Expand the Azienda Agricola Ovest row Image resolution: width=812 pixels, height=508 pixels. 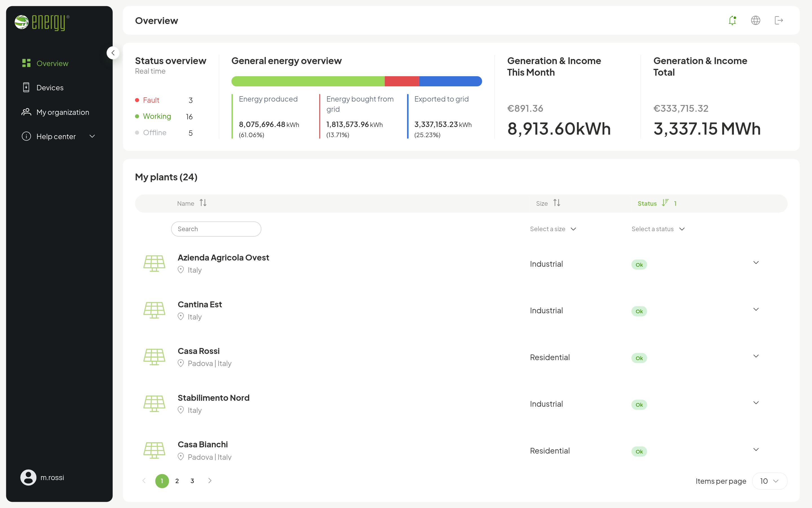point(756,263)
